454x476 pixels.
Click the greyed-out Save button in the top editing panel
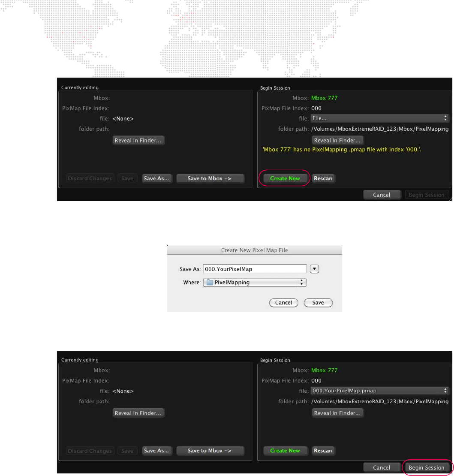(x=127, y=178)
